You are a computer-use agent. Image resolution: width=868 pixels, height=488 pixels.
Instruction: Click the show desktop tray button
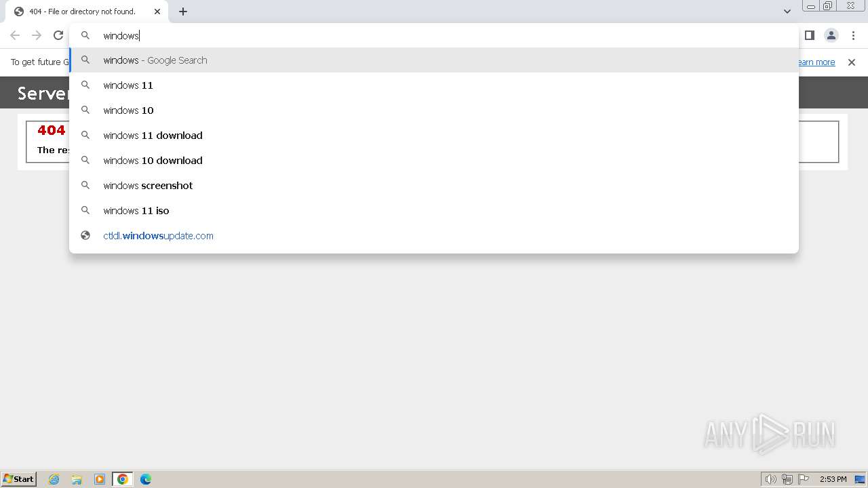point(860,479)
